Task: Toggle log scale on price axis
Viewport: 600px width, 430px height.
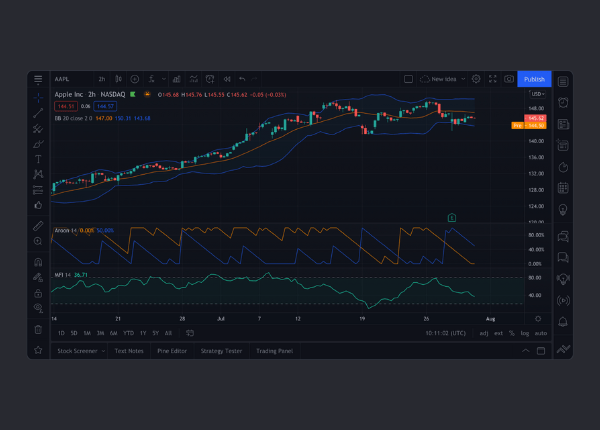Action: tap(525, 333)
